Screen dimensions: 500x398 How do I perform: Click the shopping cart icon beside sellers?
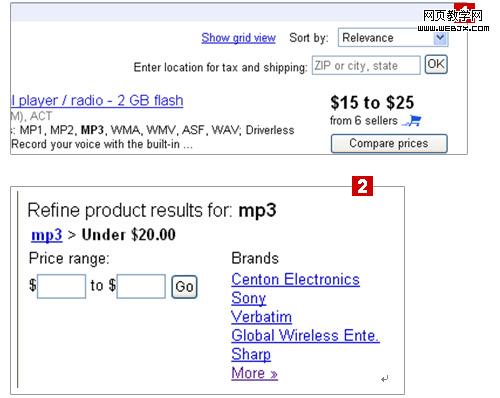(x=412, y=121)
